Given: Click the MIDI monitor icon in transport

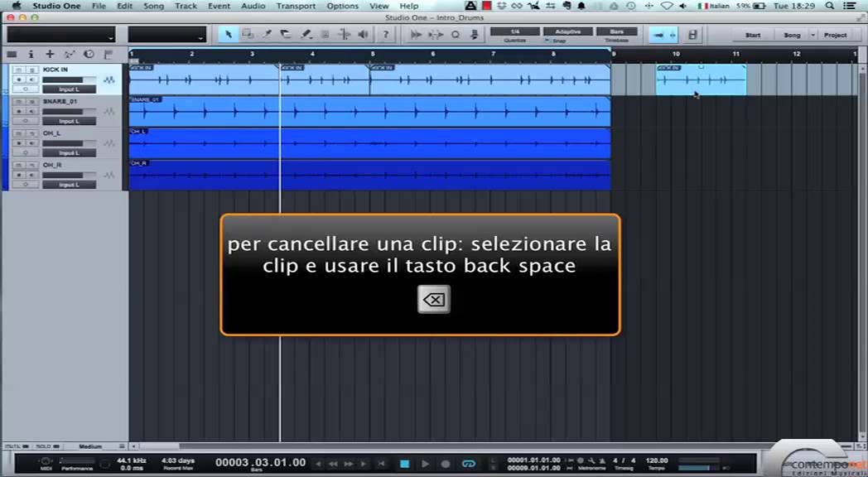Looking at the screenshot, I should (x=46, y=462).
